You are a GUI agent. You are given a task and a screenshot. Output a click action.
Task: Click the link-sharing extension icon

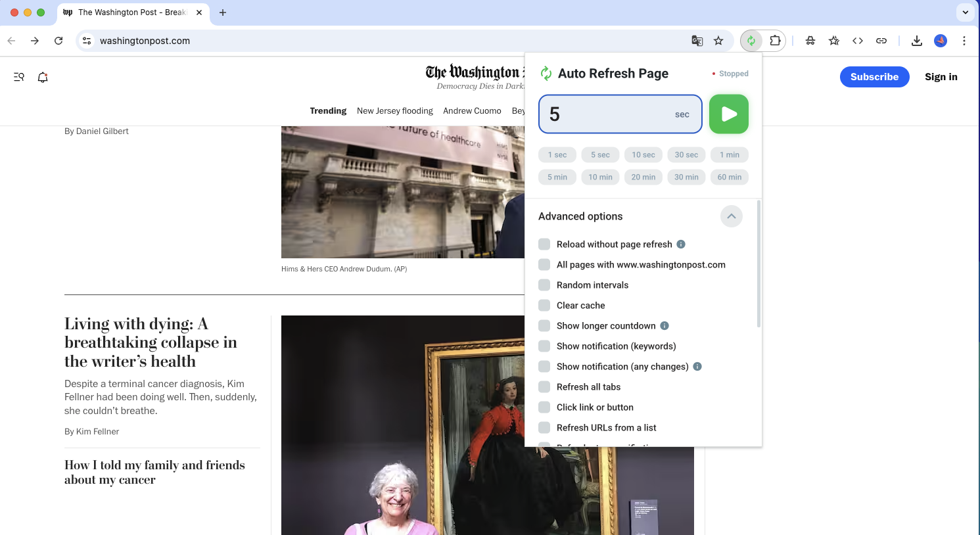pyautogui.click(x=881, y=41)
